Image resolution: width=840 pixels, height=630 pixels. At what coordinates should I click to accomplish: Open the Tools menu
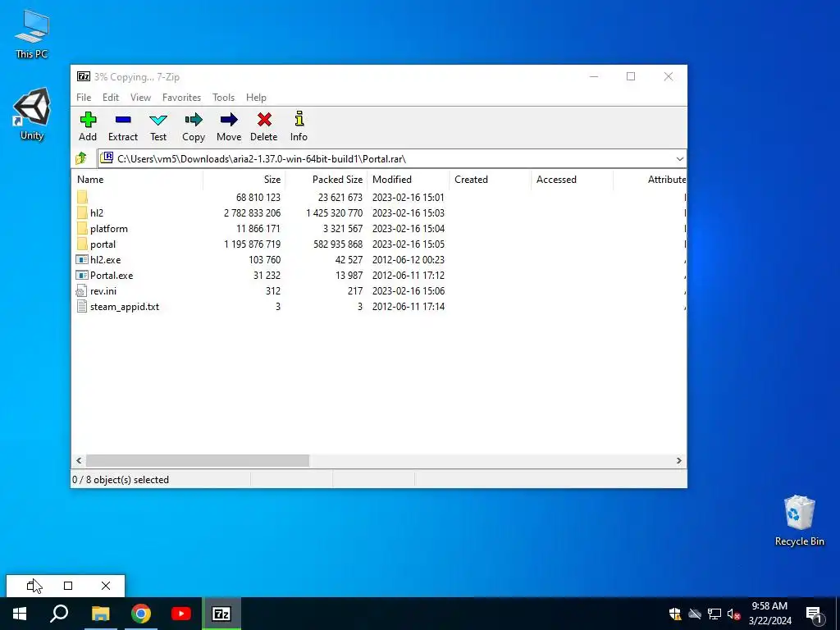(223, 98)
